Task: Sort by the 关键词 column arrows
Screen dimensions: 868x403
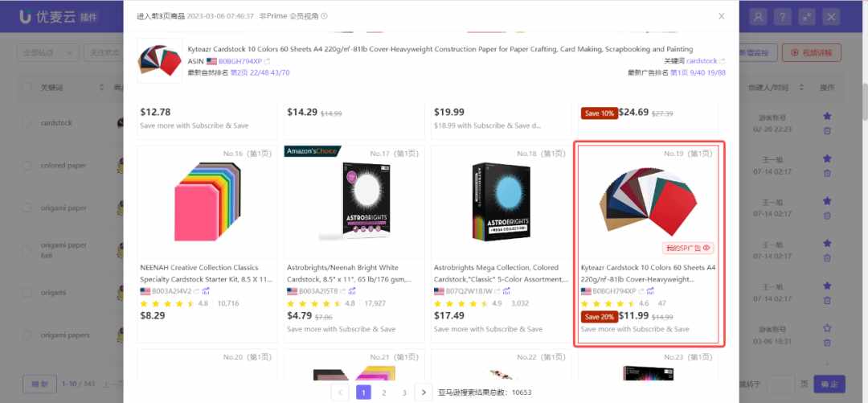Action: click(x=101, y=88)
